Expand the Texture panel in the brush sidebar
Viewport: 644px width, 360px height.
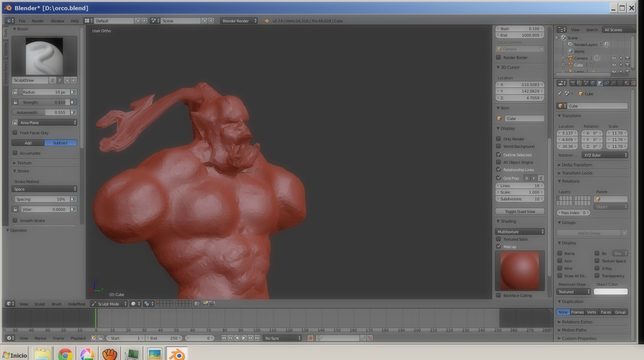click(24, 163)
